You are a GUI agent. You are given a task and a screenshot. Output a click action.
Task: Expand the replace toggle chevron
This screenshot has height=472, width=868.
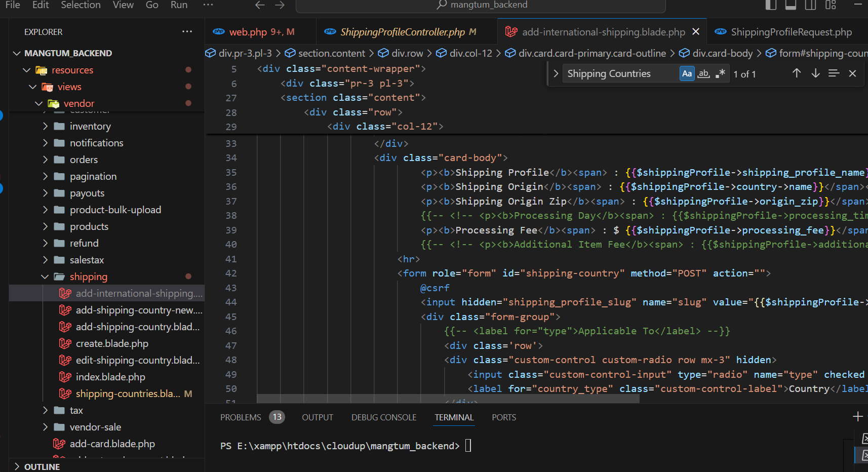pyautogui.click(x=556, y=74)
